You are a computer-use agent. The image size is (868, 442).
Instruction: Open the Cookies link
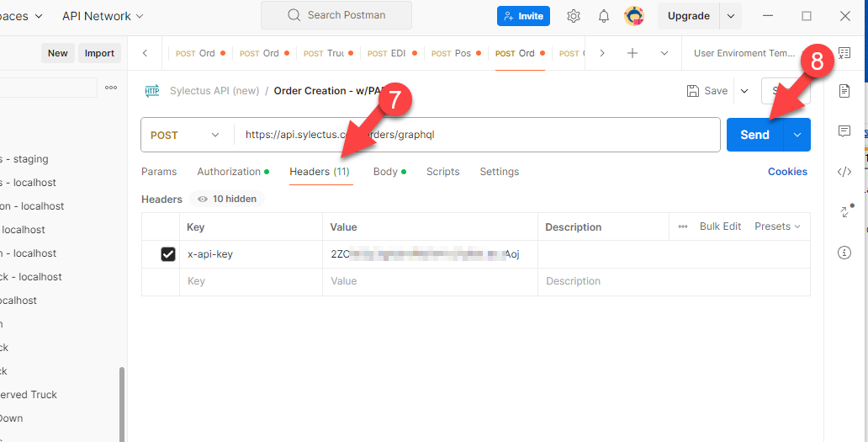click(x=787, y=172)
